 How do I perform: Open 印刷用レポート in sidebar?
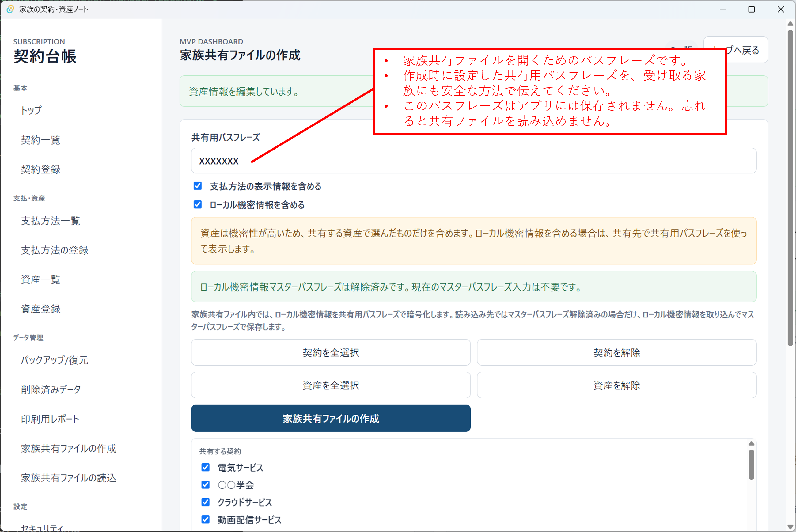coord(50,419)
